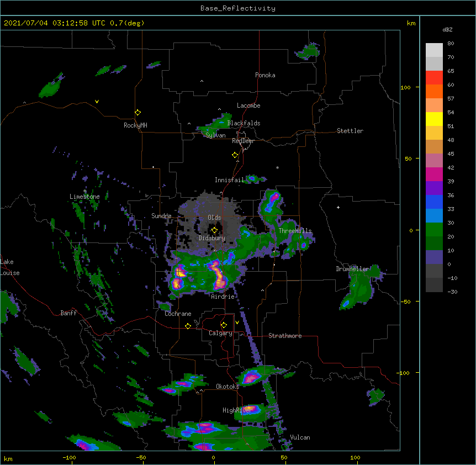The width and height of the screenshot is (476, 465).
Task: Click the Limestone label
Action: pos(84,197)
